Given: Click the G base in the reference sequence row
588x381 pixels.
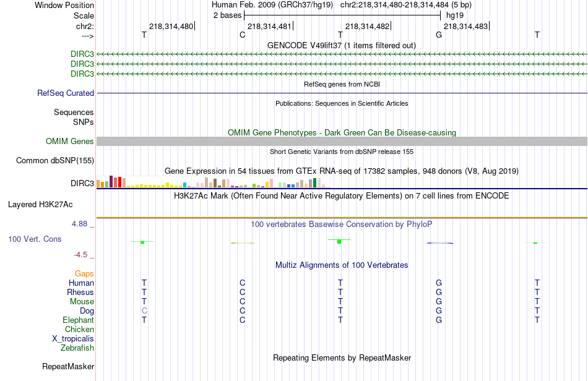Looking at the screenshot, I should pos(439,35).
